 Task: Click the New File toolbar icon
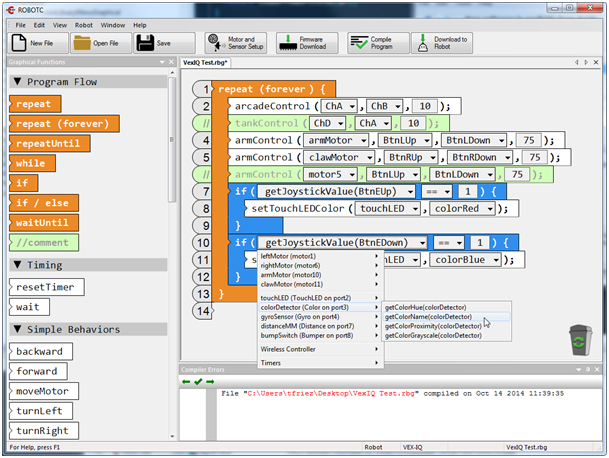pyautogui.click(x=19, y=43)
